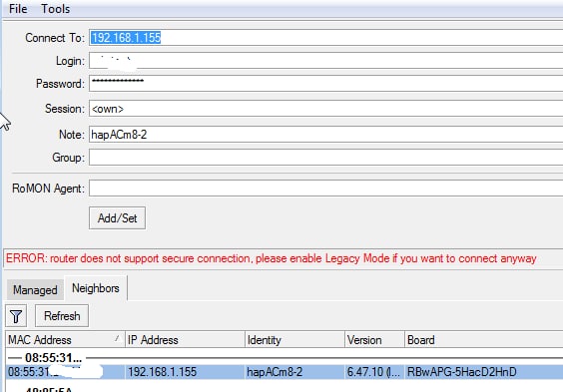Sort by Identity column header

(x=294, y=340)
